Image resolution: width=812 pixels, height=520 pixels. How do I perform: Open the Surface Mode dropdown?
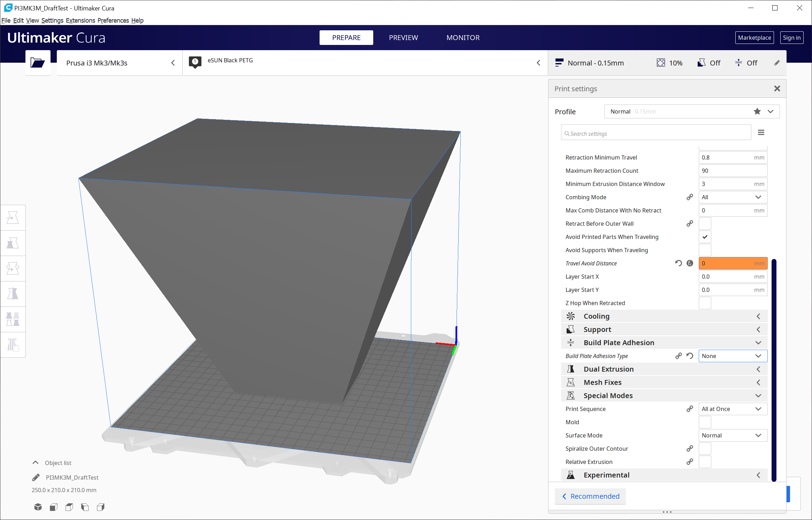732,435
